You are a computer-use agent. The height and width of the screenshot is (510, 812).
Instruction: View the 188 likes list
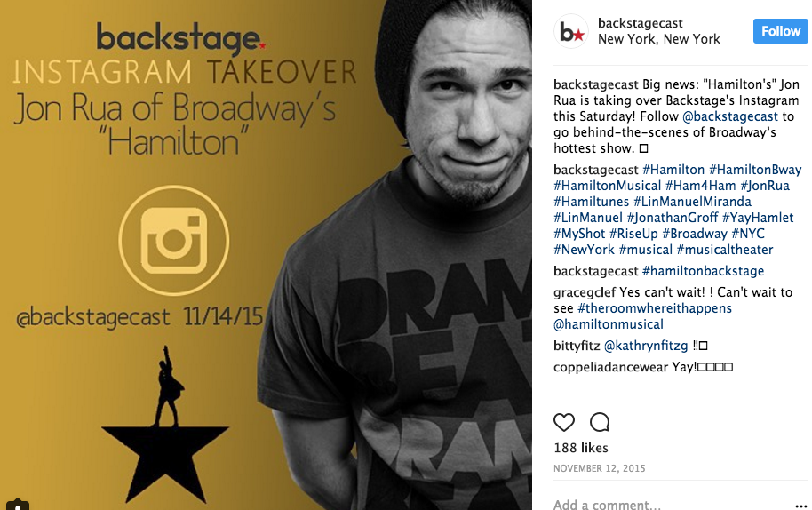point(580,448)
